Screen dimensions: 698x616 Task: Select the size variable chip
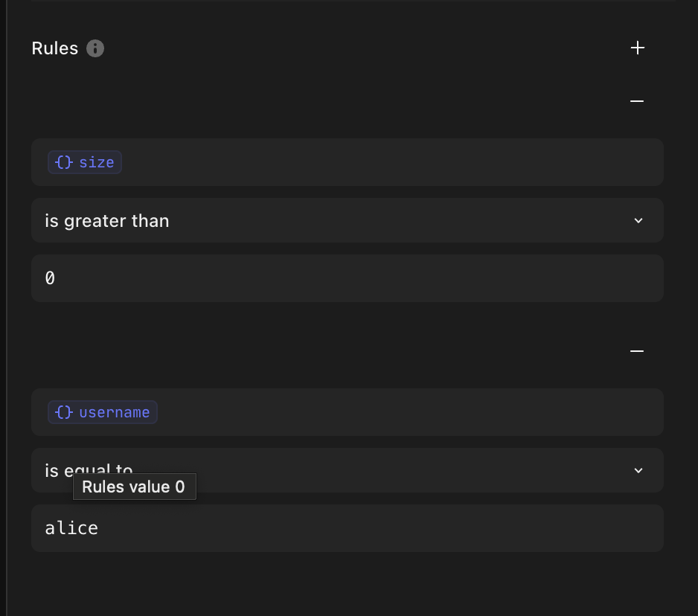tap(85, 162)
